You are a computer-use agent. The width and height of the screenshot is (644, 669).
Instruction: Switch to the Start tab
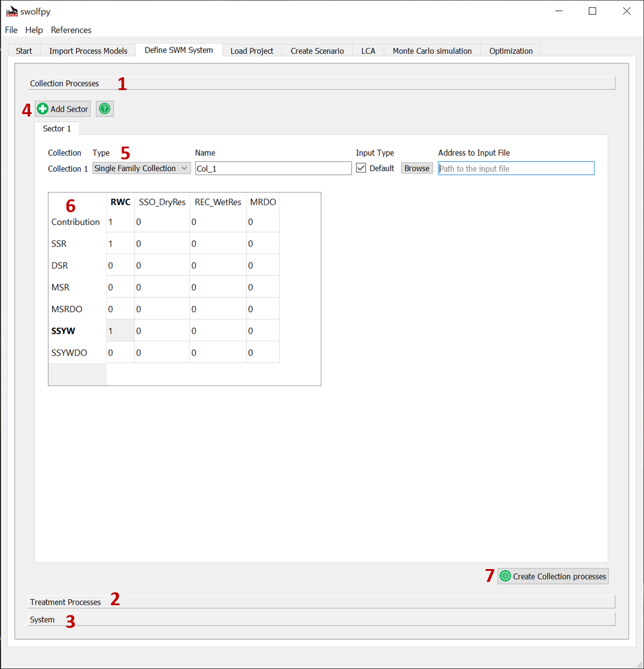24,51
